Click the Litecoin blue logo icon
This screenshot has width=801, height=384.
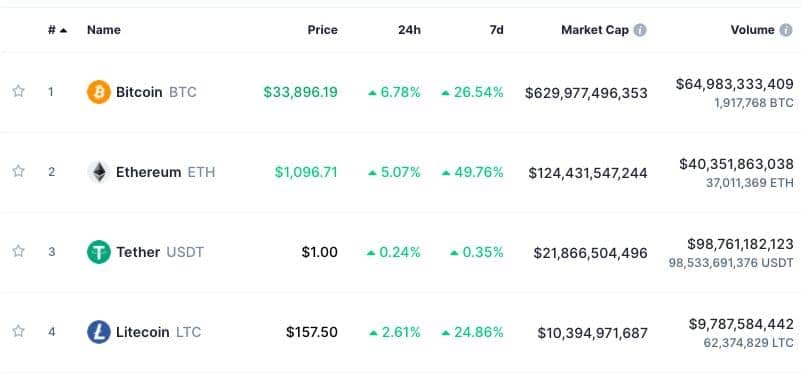99,332
